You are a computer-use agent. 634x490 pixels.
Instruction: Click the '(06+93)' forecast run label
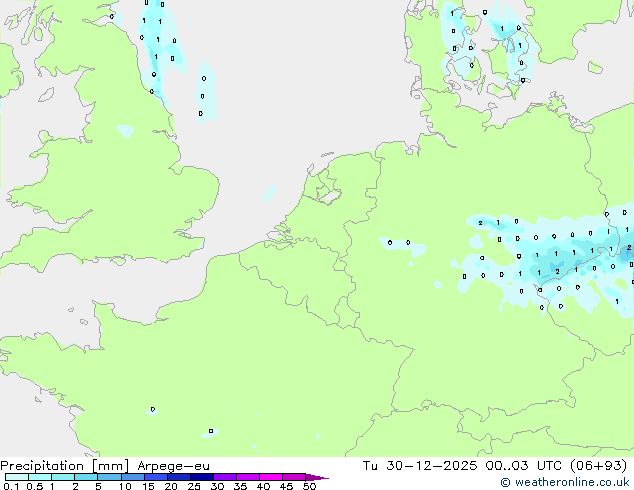[598, 466]
